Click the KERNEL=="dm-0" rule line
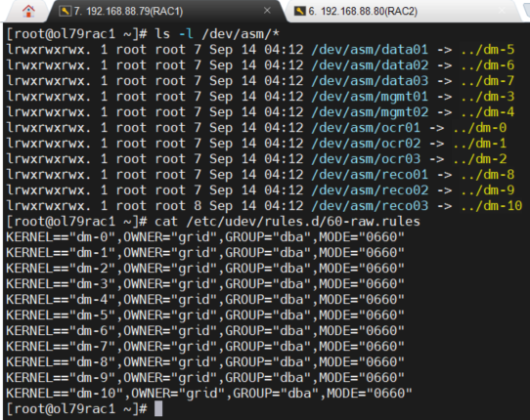 click(205, 237)
